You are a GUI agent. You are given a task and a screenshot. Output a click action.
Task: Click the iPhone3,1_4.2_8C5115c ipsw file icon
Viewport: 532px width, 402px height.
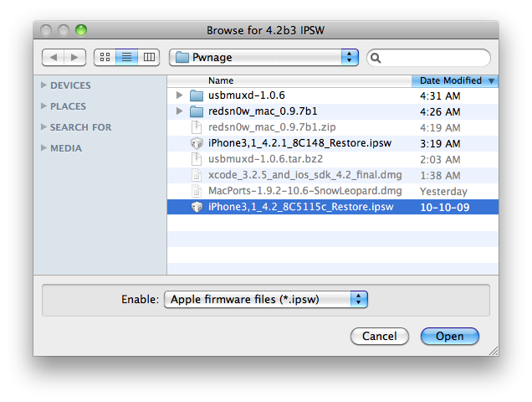point(197,207)
